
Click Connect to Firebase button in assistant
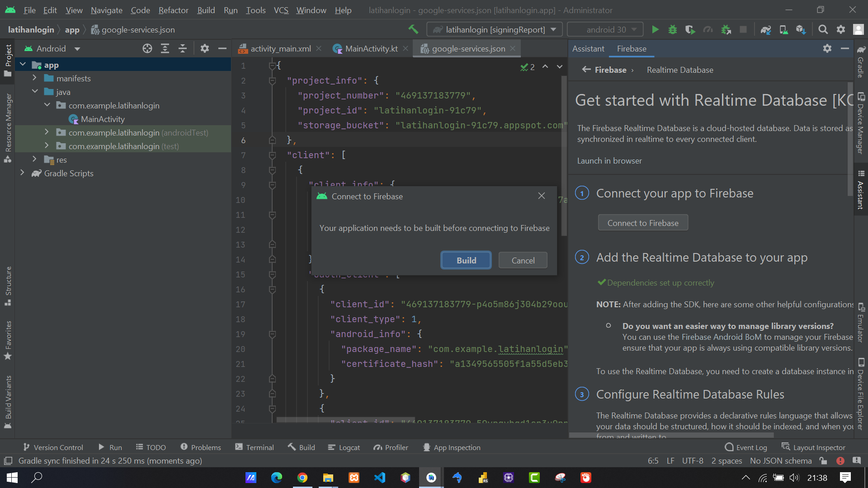point(643,223)
